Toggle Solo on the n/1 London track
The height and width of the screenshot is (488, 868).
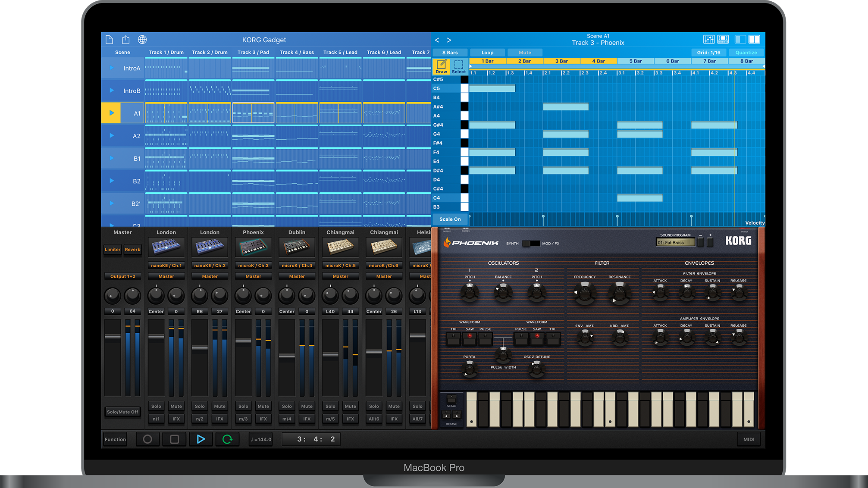click(156, 406)
